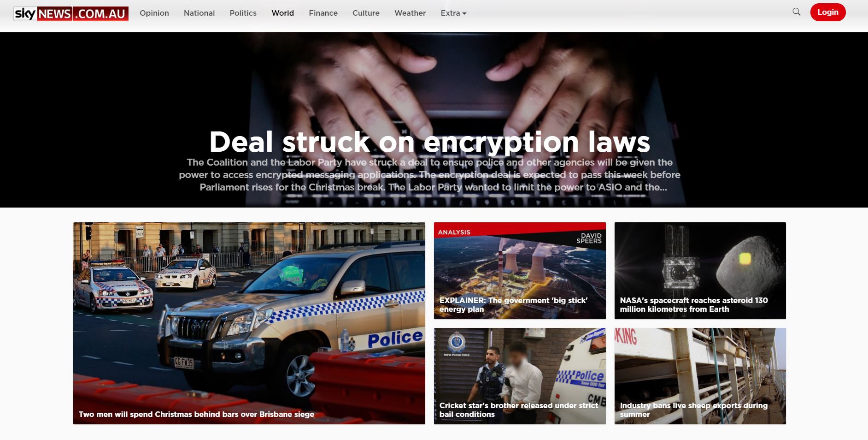Image resolution: width=868 pixels, height=440 pixels.
Task: Expand the Extra dropdown arrow
Action: [464, 13]
